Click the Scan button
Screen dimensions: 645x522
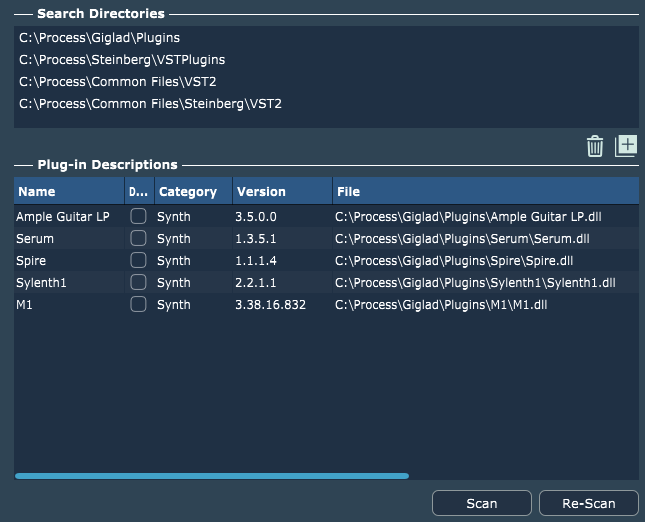click(x=482, y=503)
